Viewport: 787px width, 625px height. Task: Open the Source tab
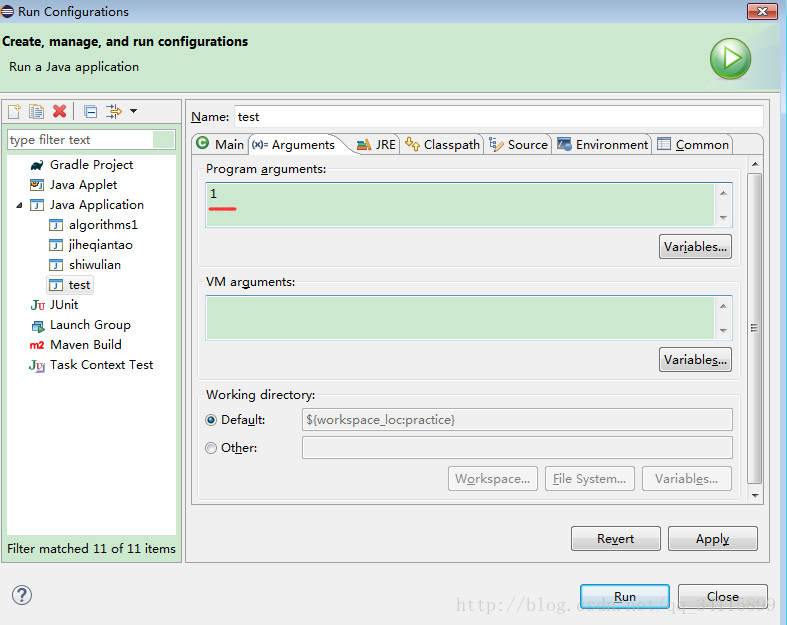(518, 145)
